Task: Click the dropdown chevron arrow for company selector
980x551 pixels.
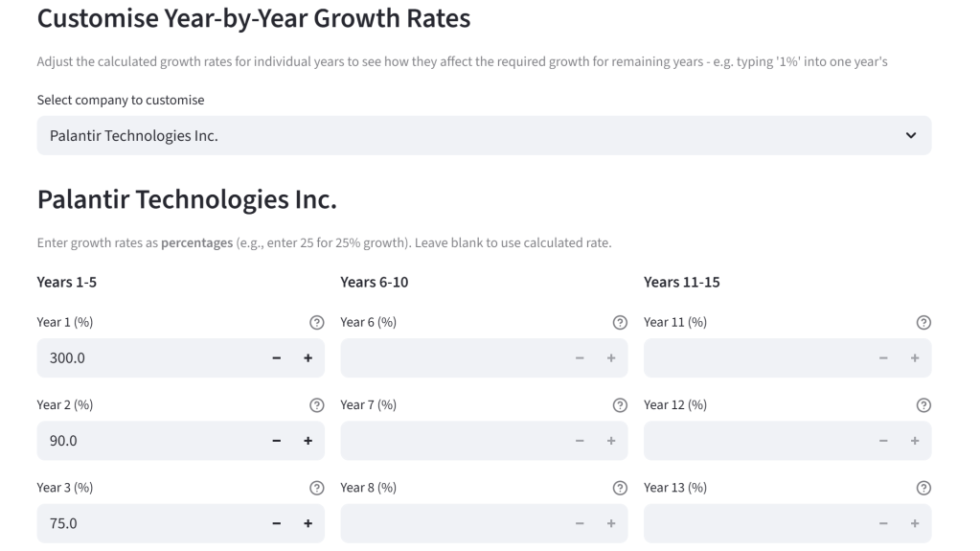Action: (910, 136)
